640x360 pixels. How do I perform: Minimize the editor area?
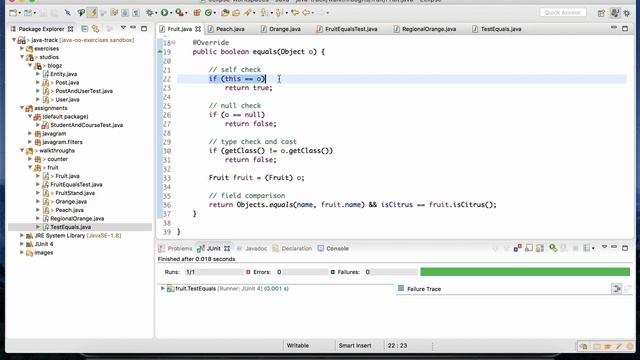pos(614,28)
